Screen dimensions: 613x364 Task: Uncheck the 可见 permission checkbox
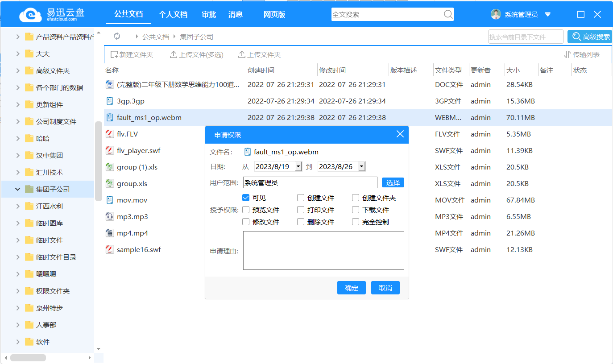[246, 197]
